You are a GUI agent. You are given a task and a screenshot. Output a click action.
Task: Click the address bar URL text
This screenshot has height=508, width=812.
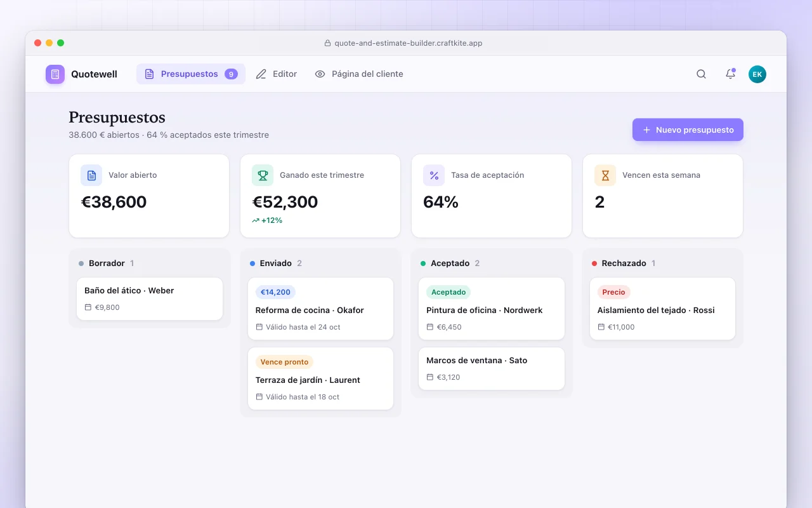(x=409, y=43)
